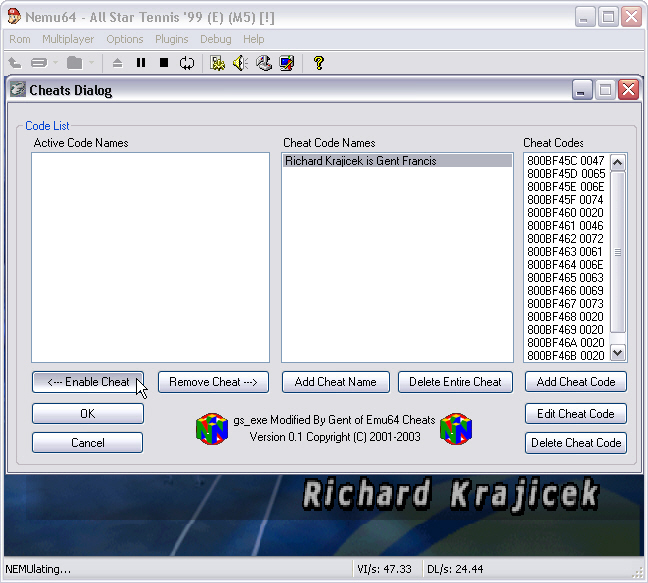The height and width of the screenshot is (583, 648).
Task: Click the VI/s: 47.33 status entry
Action: click(x=384, y=569)
